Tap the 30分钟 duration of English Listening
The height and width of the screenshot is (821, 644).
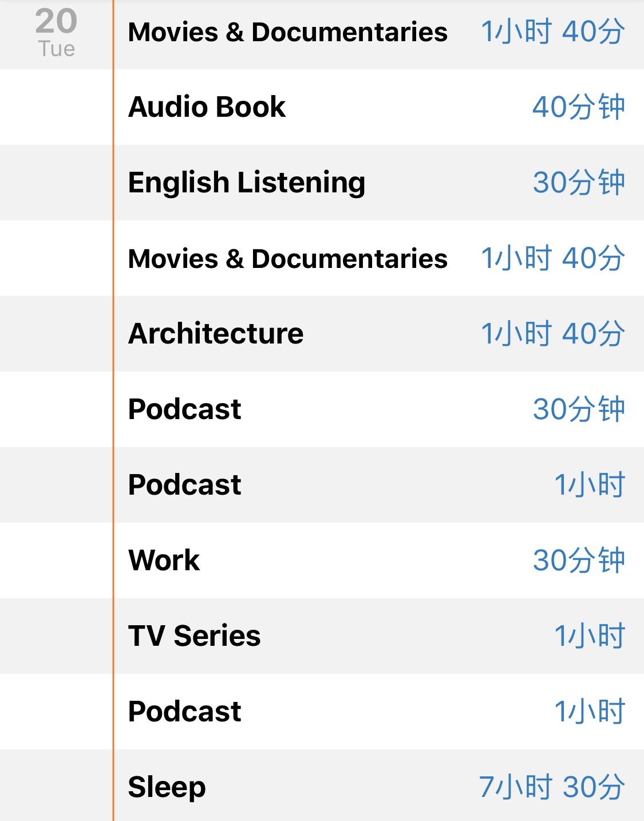pos(578,183)
